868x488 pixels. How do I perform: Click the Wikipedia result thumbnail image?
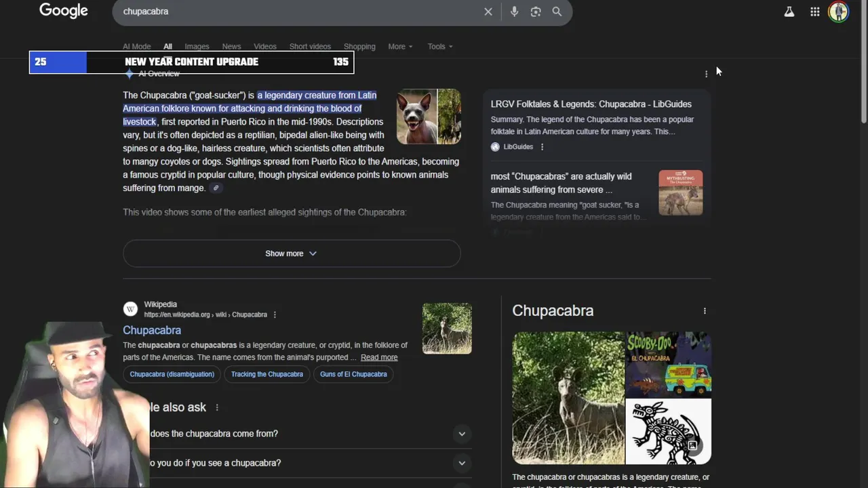coord(447,329)
